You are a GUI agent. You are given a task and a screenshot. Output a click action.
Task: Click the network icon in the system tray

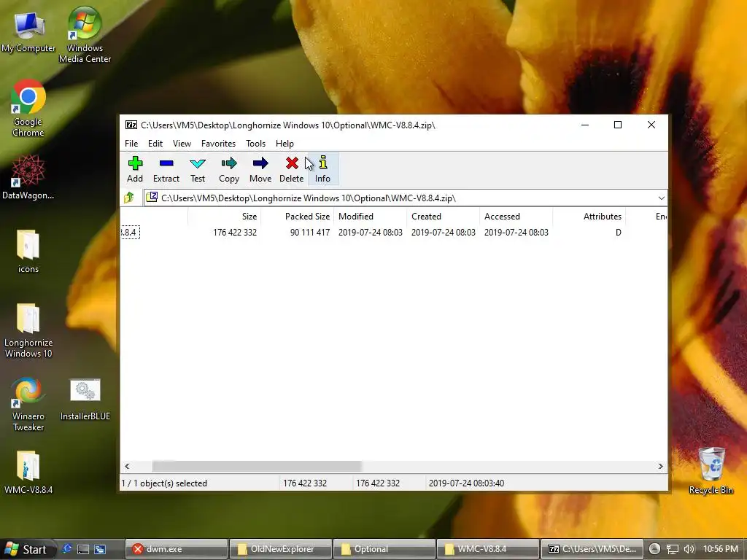pyautogui.click(x=672, y=549)
